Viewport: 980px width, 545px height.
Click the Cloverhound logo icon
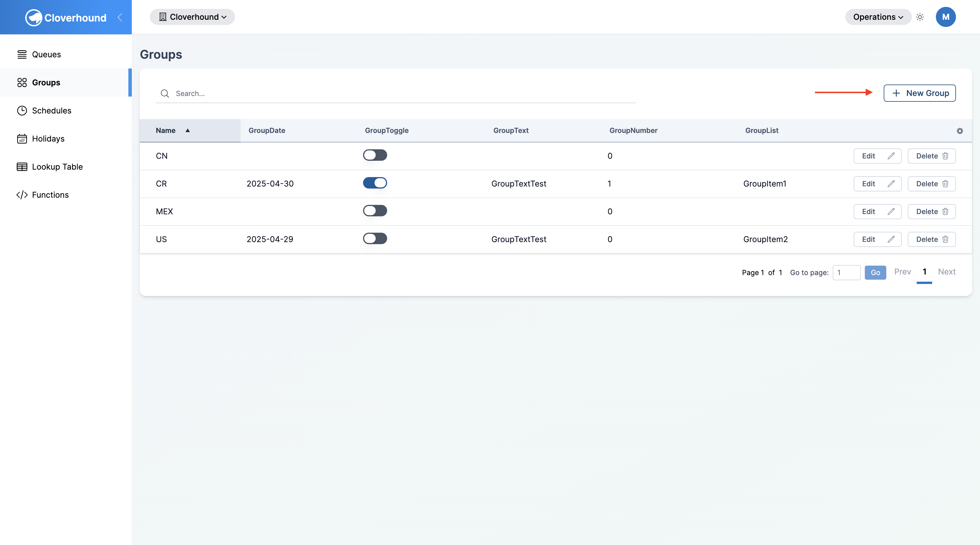pyautogui.click(x=34, y=17)
